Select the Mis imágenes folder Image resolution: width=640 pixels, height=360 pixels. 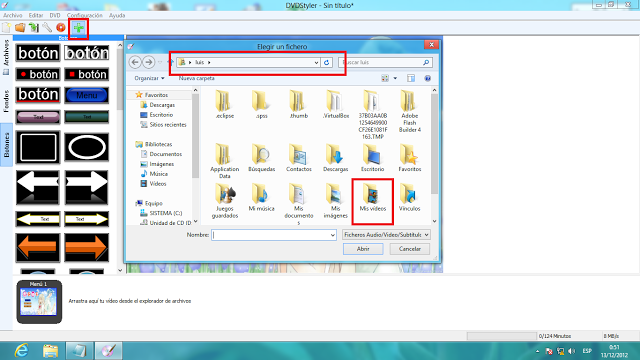336,201
